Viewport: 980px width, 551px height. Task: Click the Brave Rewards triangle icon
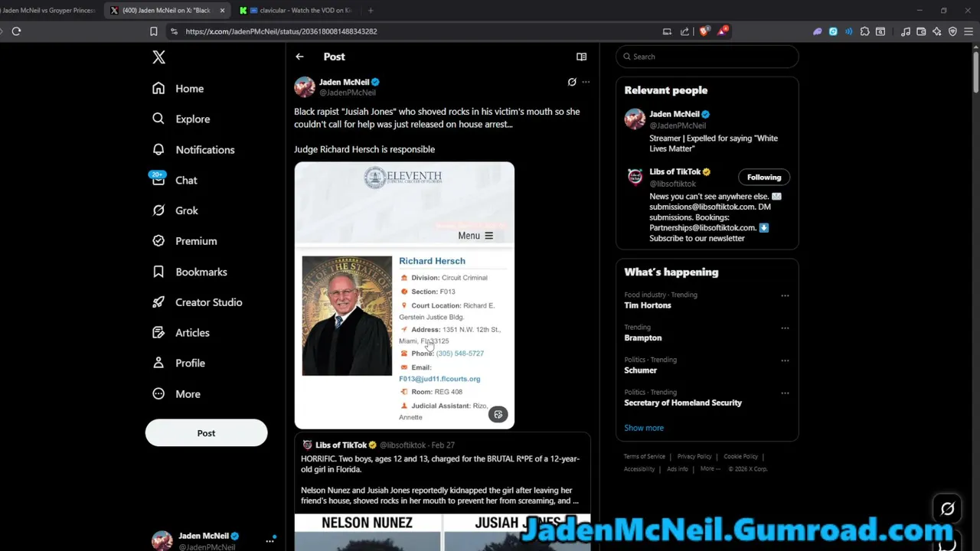[722, 31]
